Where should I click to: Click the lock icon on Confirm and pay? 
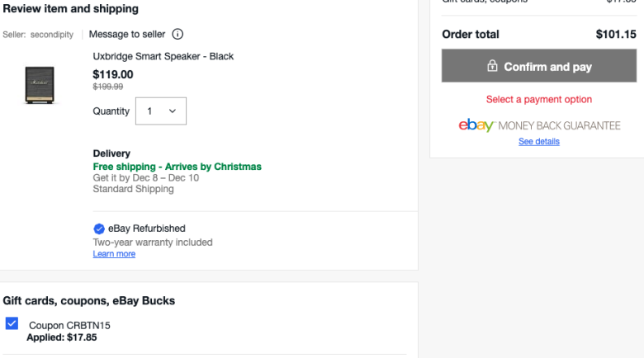(x=492, y=66)
